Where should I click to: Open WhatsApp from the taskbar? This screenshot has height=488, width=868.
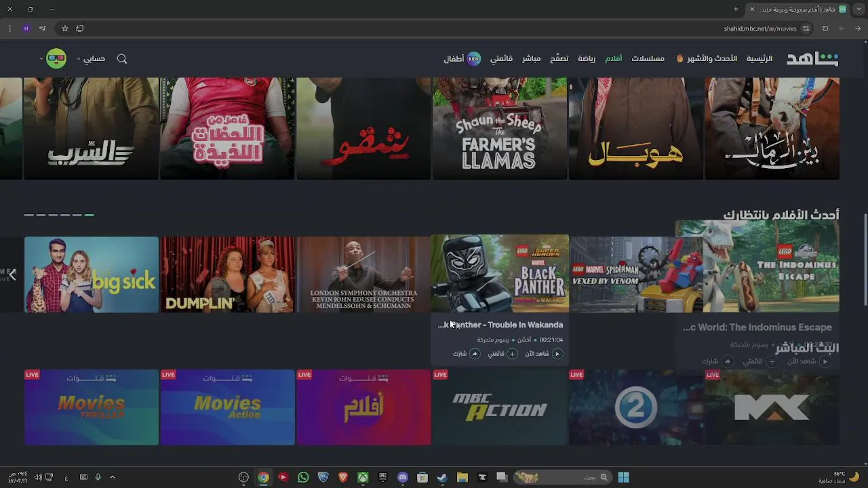point(303,477)
